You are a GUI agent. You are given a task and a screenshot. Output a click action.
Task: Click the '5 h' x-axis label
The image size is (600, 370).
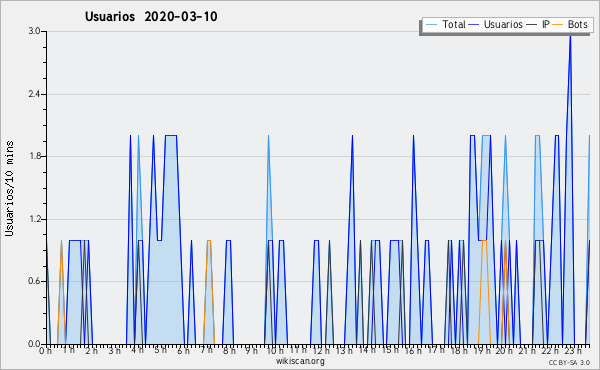[160, 350]
